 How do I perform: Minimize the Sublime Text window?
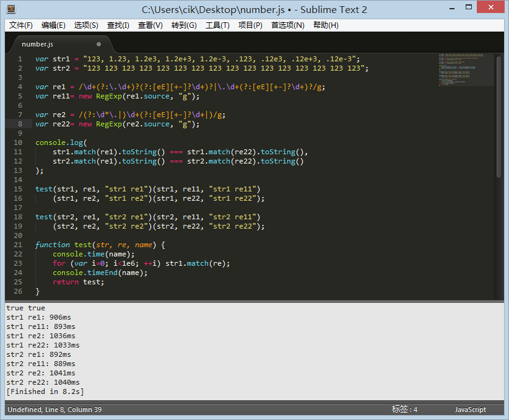click(x=452, y=9)
